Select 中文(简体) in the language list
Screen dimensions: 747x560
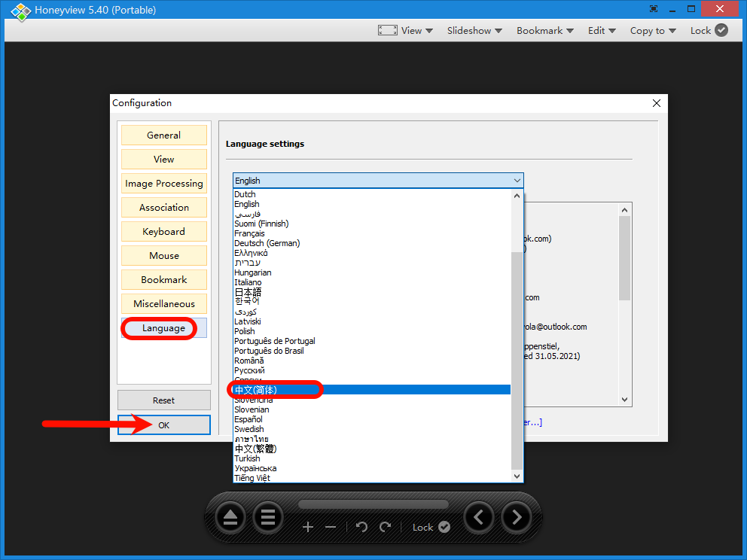(371, 390)
